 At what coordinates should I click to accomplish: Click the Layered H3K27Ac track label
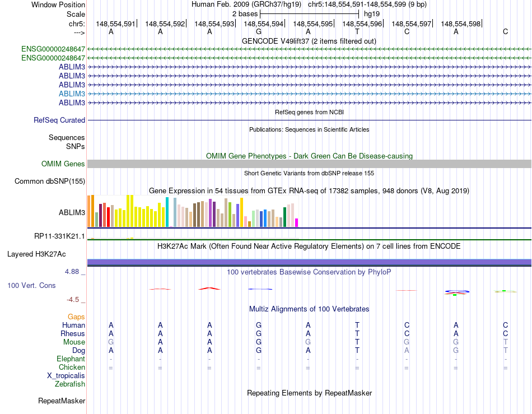pos(36,254)
